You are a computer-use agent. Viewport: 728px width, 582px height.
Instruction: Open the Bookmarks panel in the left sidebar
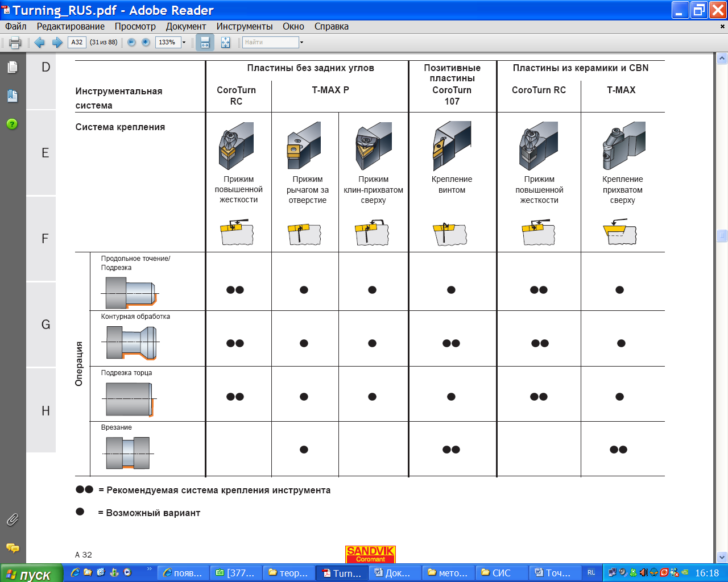click(13, 95)
